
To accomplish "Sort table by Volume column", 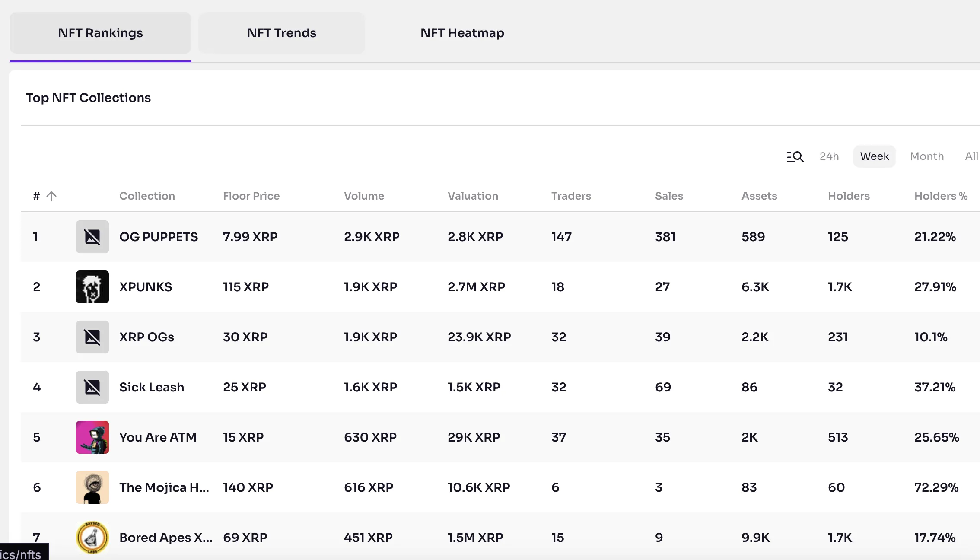I will click(364, 196).
